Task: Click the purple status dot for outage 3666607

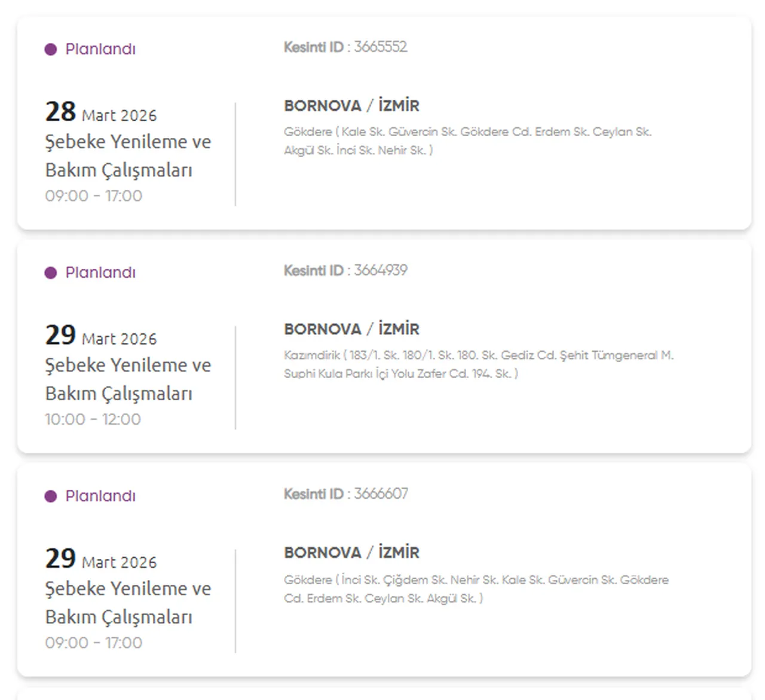Action: (51, 496)
